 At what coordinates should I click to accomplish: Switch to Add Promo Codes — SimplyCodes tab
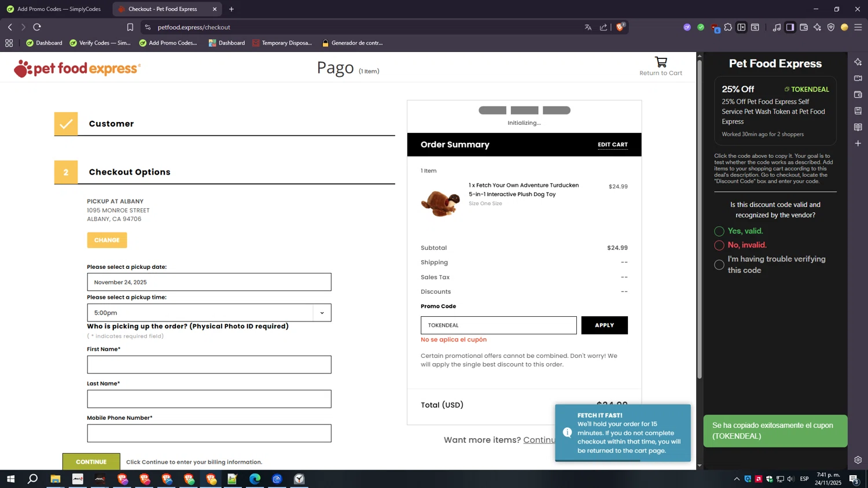53,9
